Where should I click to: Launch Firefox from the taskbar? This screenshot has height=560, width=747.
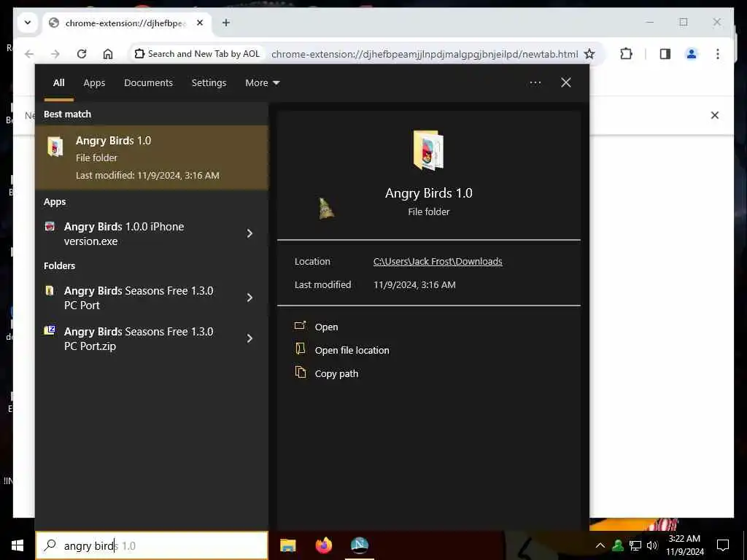pyautogui.click(x=323, y=545)
